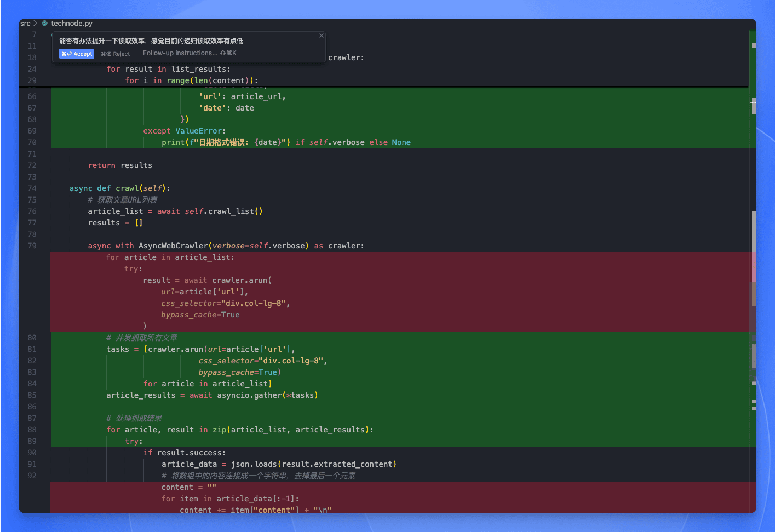Click line number 81 in the gutter
775x532 pixels.
tap(32, 349)
